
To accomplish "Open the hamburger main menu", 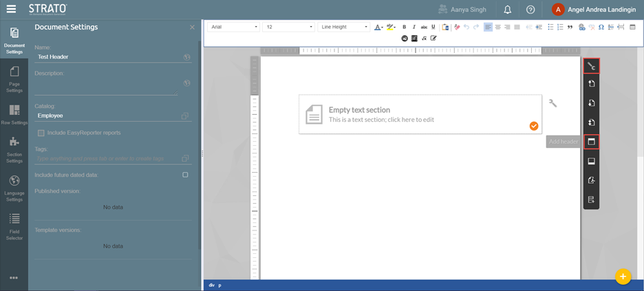I will click(x=11, y=10).
